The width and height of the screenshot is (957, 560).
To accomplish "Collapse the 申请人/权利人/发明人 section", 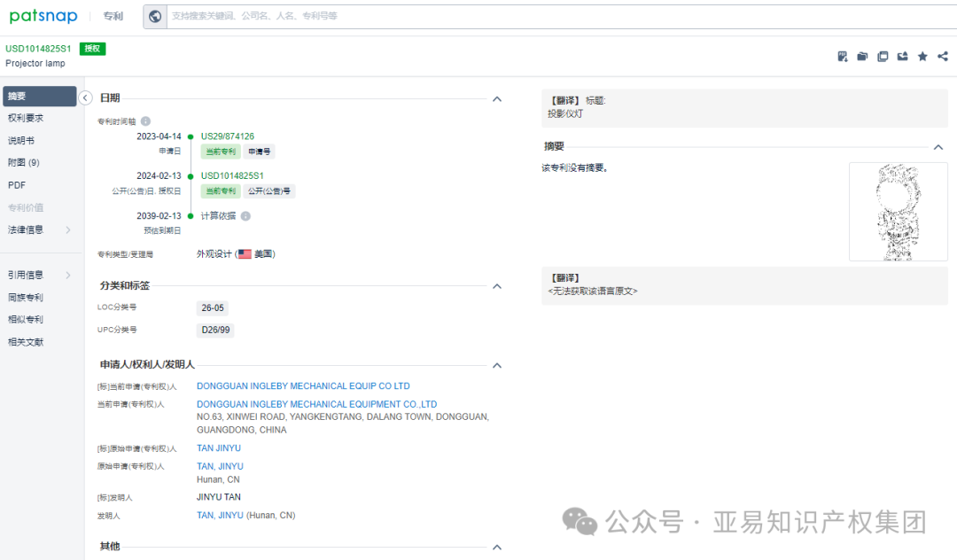I will click(497, 365).
